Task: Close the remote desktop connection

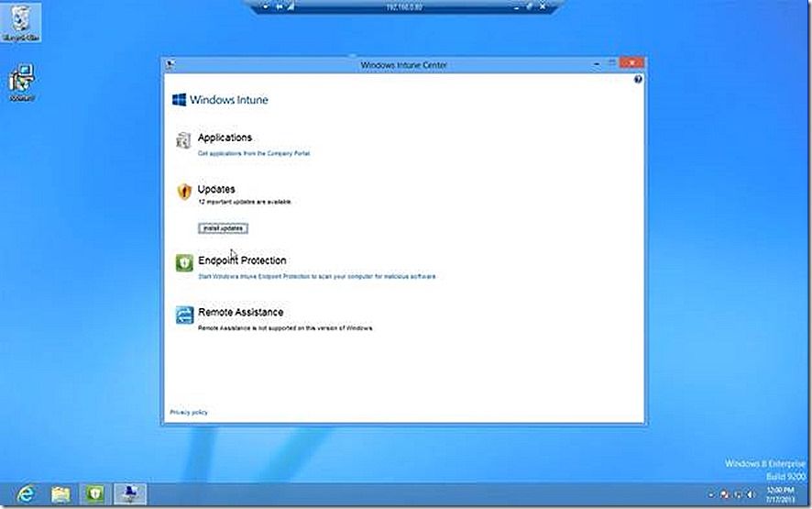Action: click(543, 7)
